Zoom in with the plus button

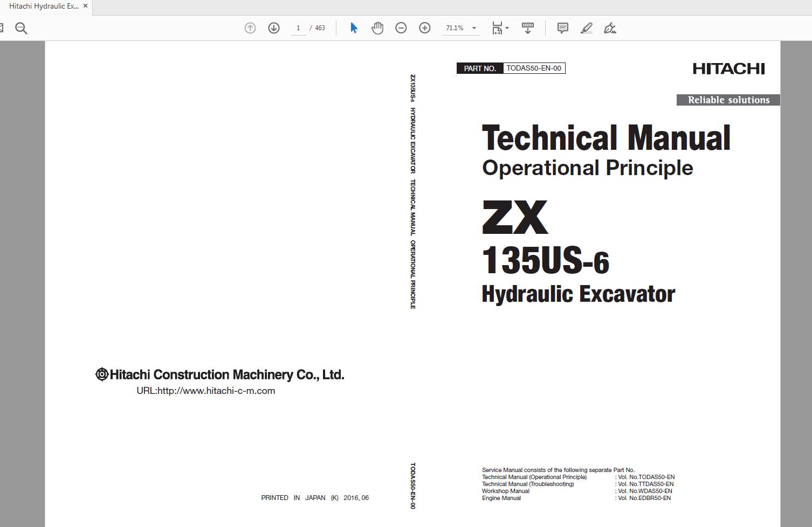pos(425,28)
